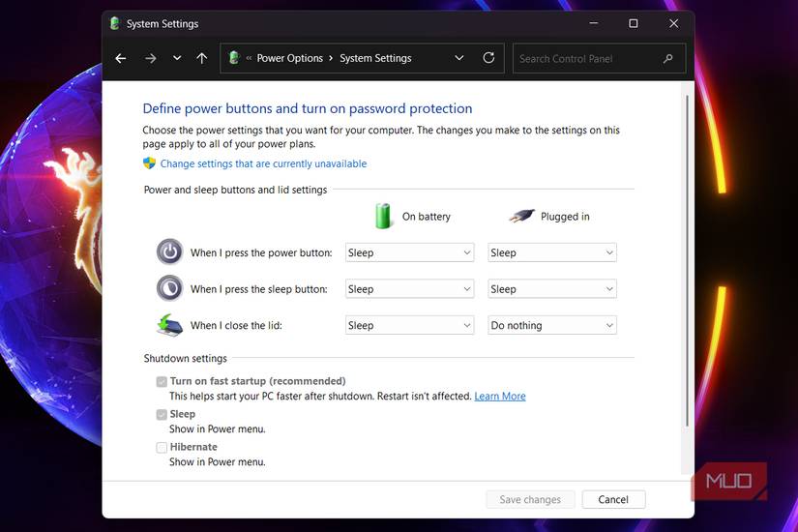798x532 pixels.
Task: Open power button Plugged in dropdown
Action: (x=552, y=252)
